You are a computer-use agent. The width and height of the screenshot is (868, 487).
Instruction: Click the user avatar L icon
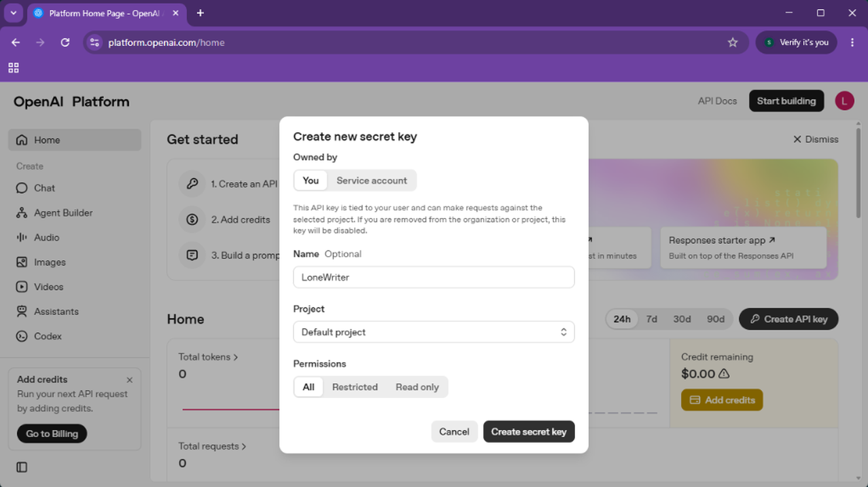844,101
